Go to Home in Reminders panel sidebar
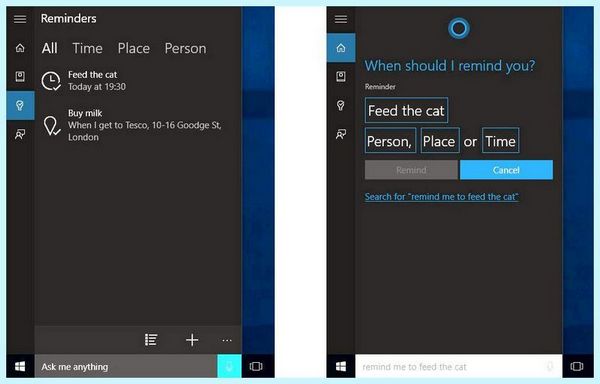Screen dimensions: 600x384 tap(20, 48)
